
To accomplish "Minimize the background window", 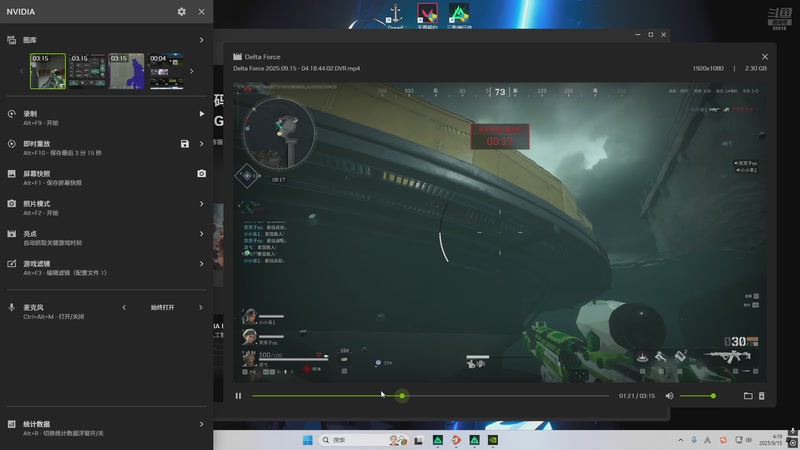I will tap(638, 35).
